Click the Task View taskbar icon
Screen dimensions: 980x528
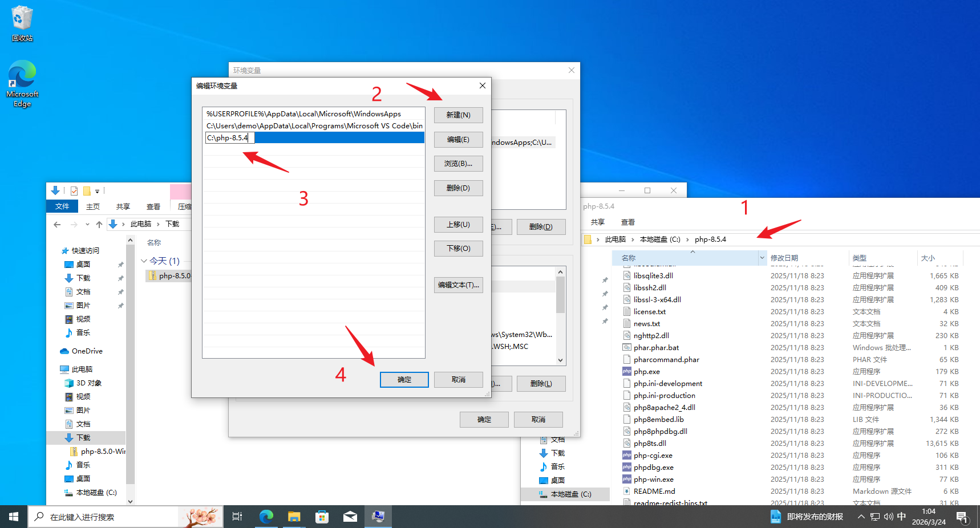coord(237,517)
